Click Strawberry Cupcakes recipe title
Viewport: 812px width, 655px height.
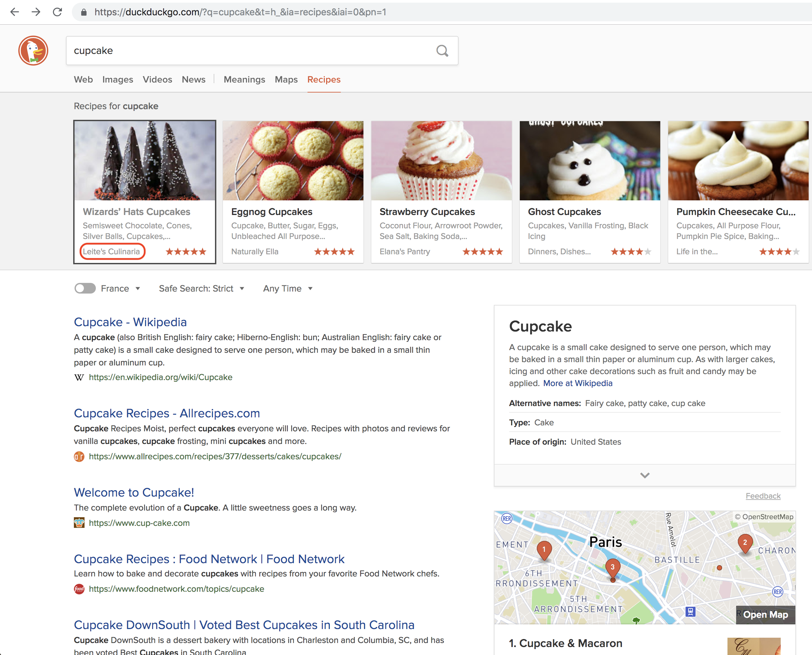(x=427, y=212)
